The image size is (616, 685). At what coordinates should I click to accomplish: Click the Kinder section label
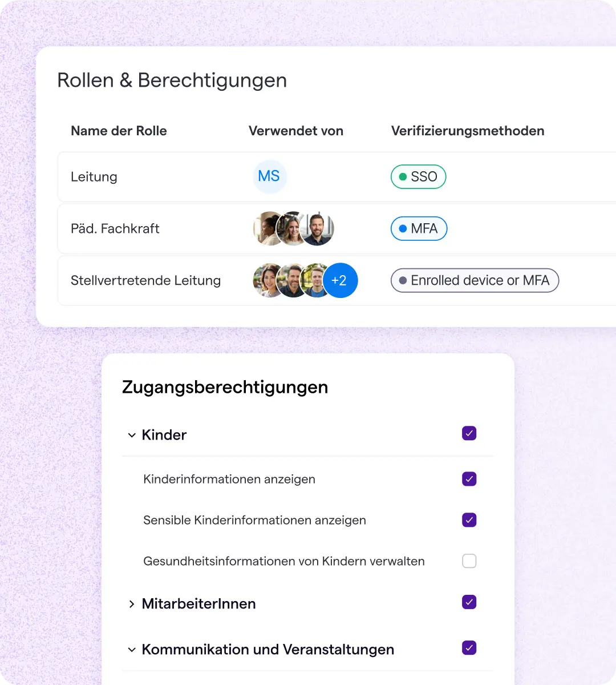[x=164, y=435]
